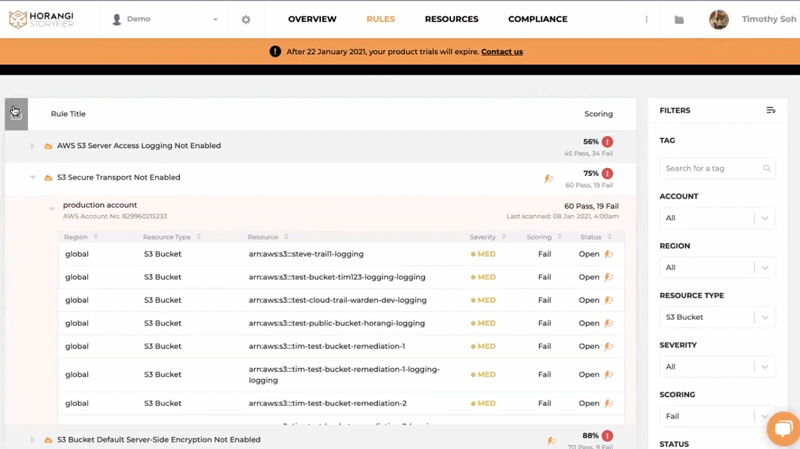Open the Resource Type filter dropdown
This screenshot has width=800, height=449.
coord(717,317)
